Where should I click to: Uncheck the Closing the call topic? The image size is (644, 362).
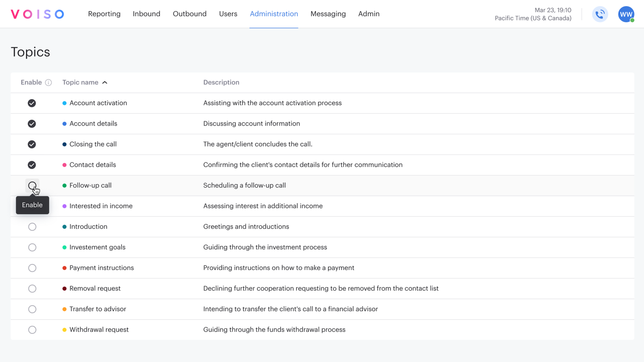(x=32, y=144)
